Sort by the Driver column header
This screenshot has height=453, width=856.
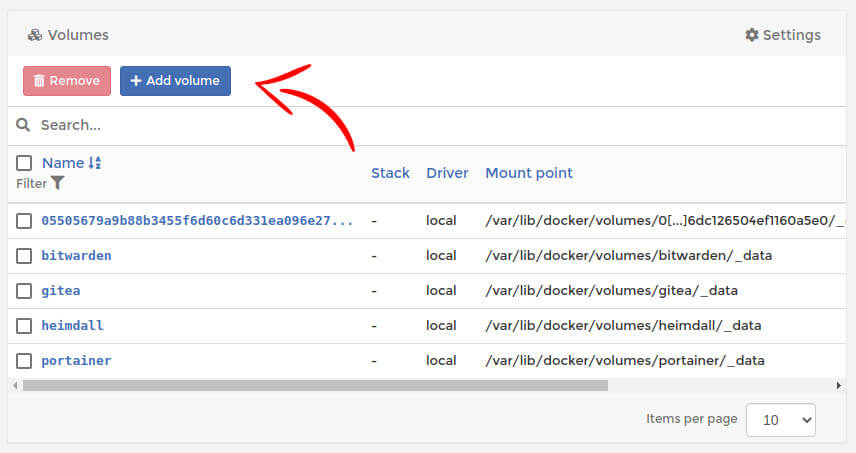click(447, 173)
